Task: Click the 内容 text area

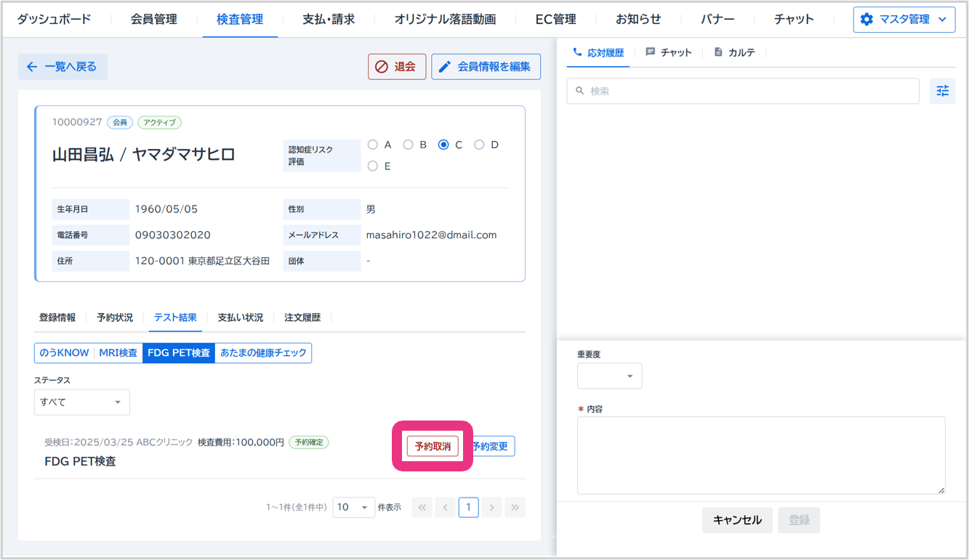Action: coord(761,455)
